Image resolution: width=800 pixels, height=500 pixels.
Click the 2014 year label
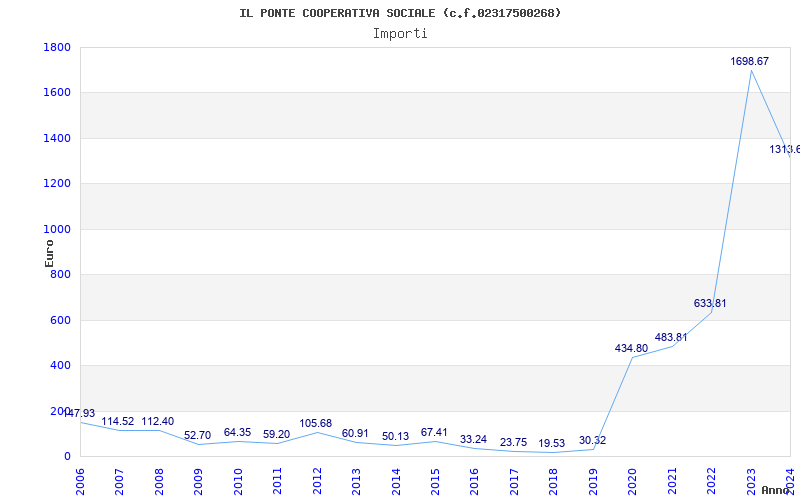pyautogui.click(x=395, y=481)
